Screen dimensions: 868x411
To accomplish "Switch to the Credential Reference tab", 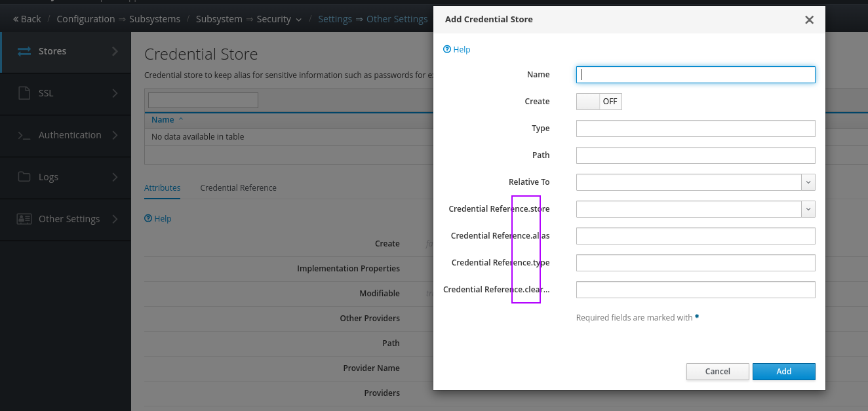I will pyautogui.click(x=238, y=187).
